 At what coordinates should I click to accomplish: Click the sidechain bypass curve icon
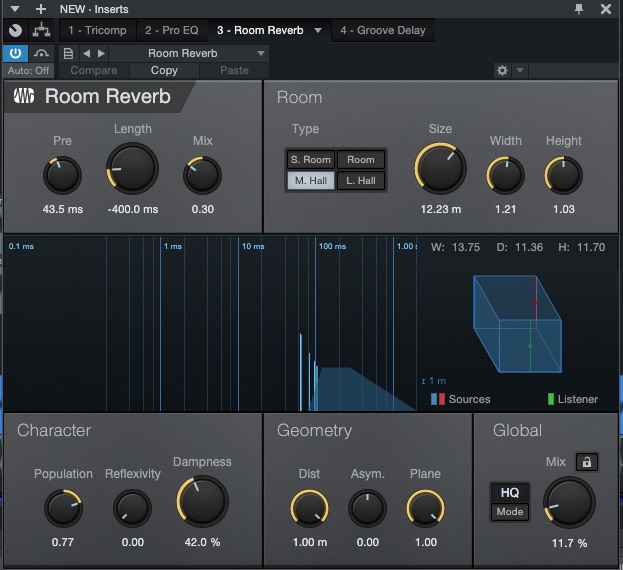41,53
